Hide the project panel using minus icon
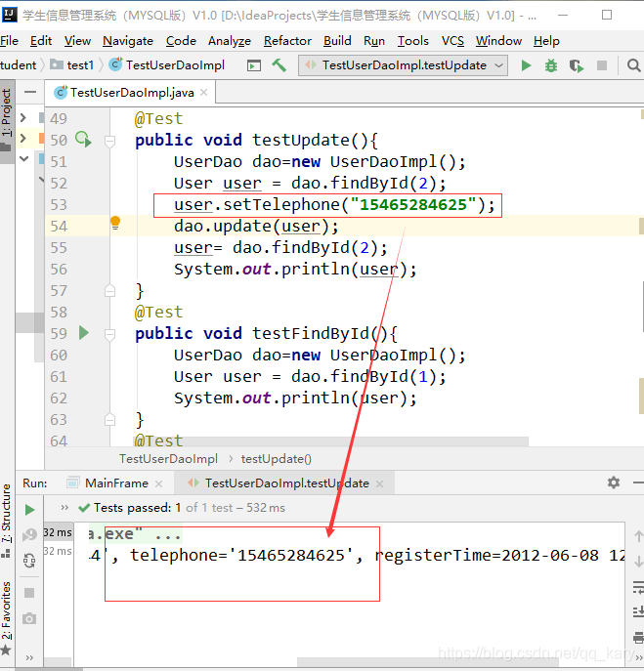Screen dimensions: 644x671 pos(30,92)
